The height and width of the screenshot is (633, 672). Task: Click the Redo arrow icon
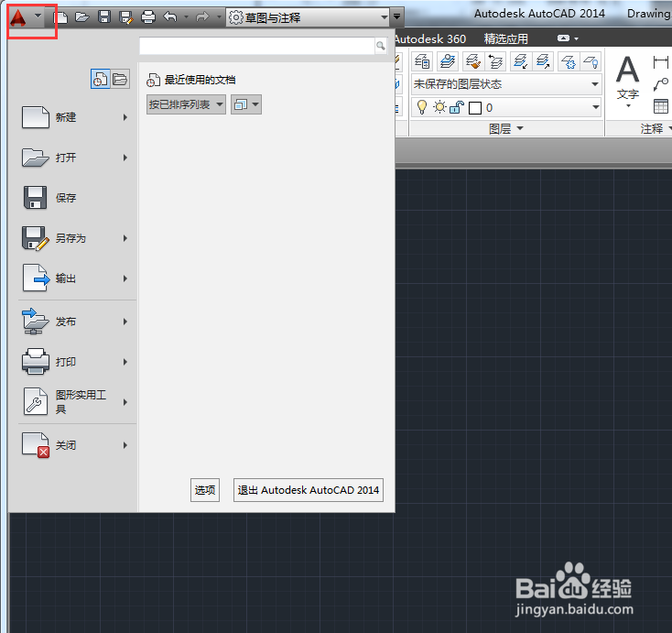[x=202, y=17]
